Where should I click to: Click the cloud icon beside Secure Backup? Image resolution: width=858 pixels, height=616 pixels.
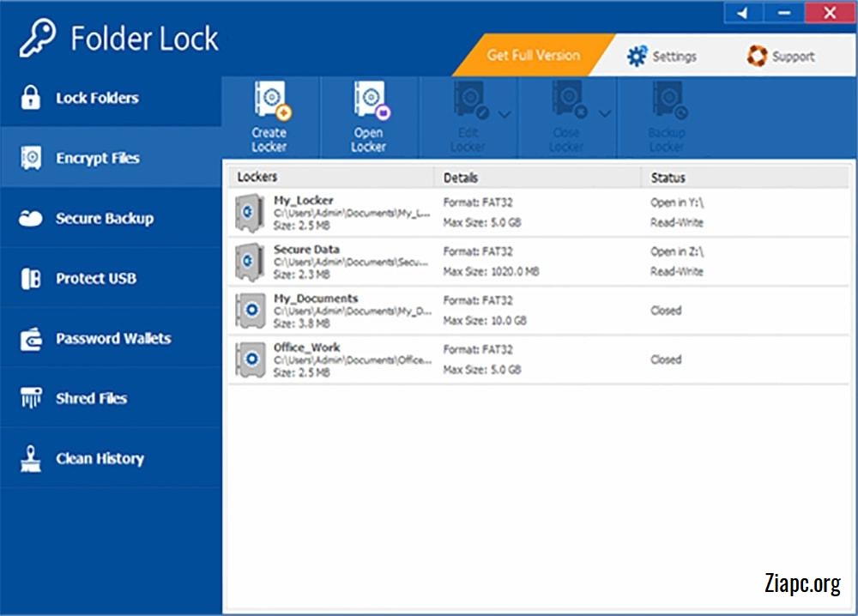pyautogui.click(x=31, y=218)
